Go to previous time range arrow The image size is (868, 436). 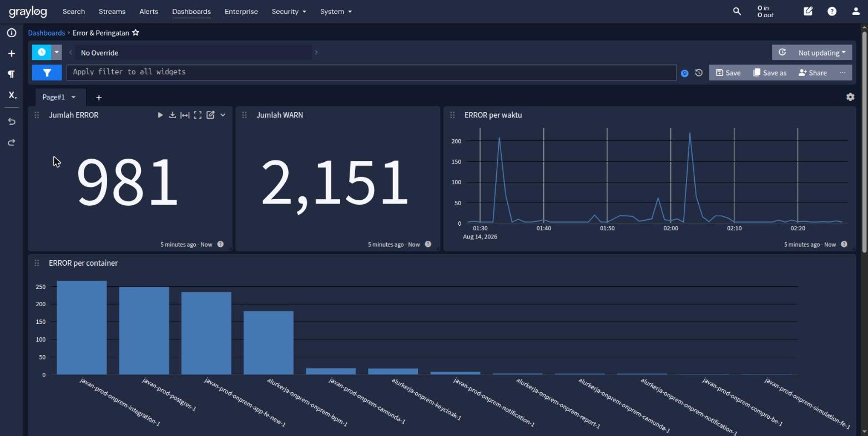(x=70, y=53)
